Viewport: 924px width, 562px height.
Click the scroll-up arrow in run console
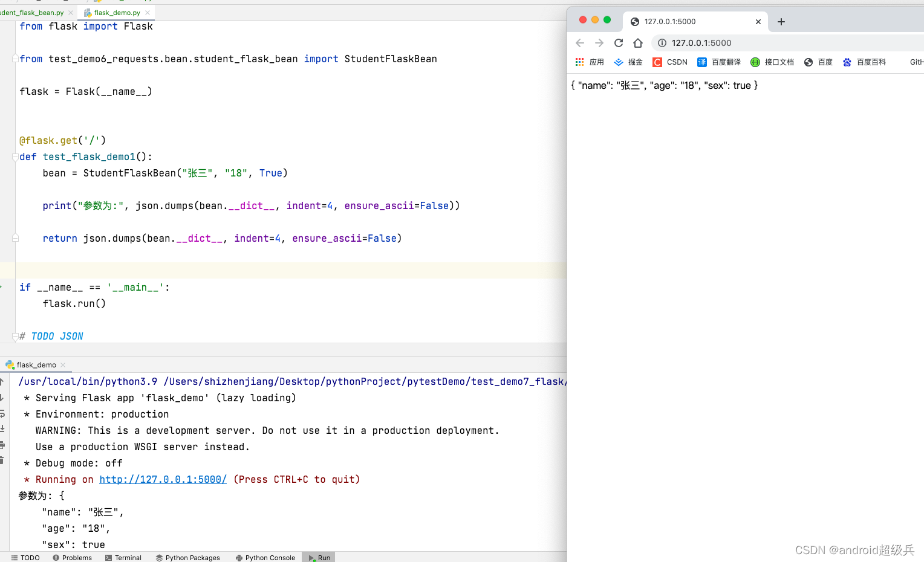click(x=2, y=382)
